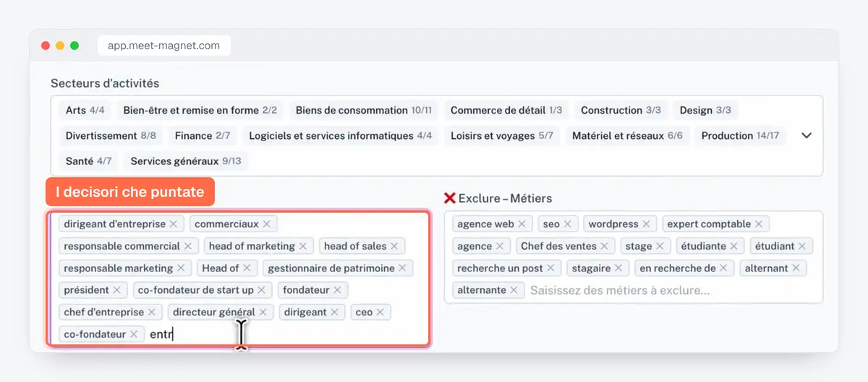Select the Design 3/3 sector
This screenshot has height=382, width=868.
tap(705, 111)
